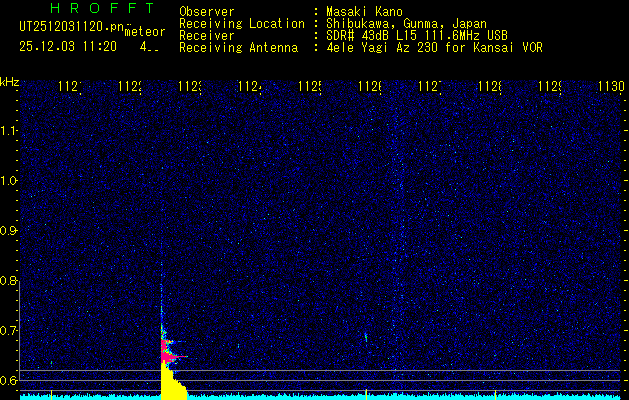Click the 1.0 kHz frequency tick

[x=9, y=181]
